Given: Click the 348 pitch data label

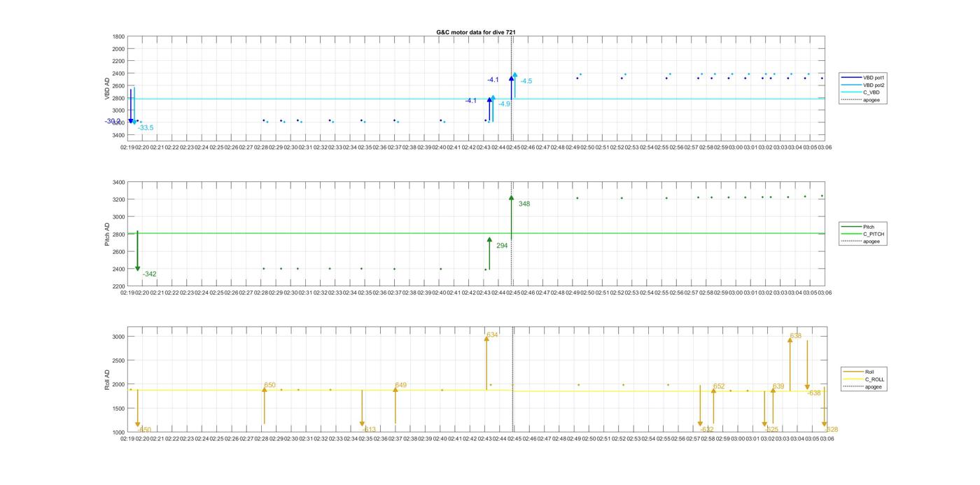Looking at the screenshot, I should (x=524, y=204).
